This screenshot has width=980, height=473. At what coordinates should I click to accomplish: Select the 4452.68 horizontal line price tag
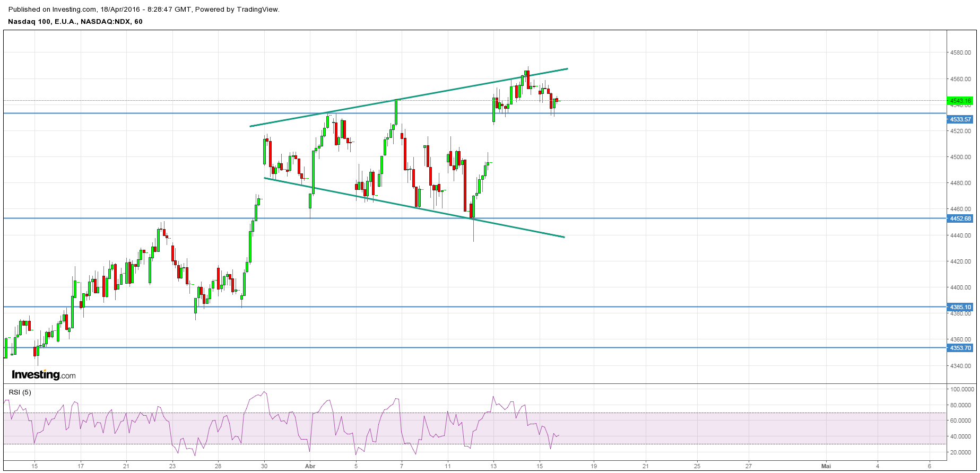tap(960, 218)
